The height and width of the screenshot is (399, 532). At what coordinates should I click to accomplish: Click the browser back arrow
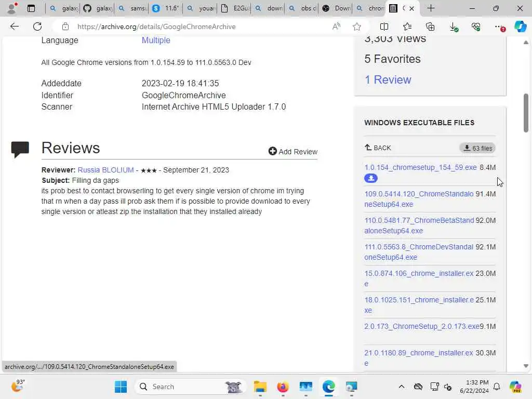click(14, 26)
